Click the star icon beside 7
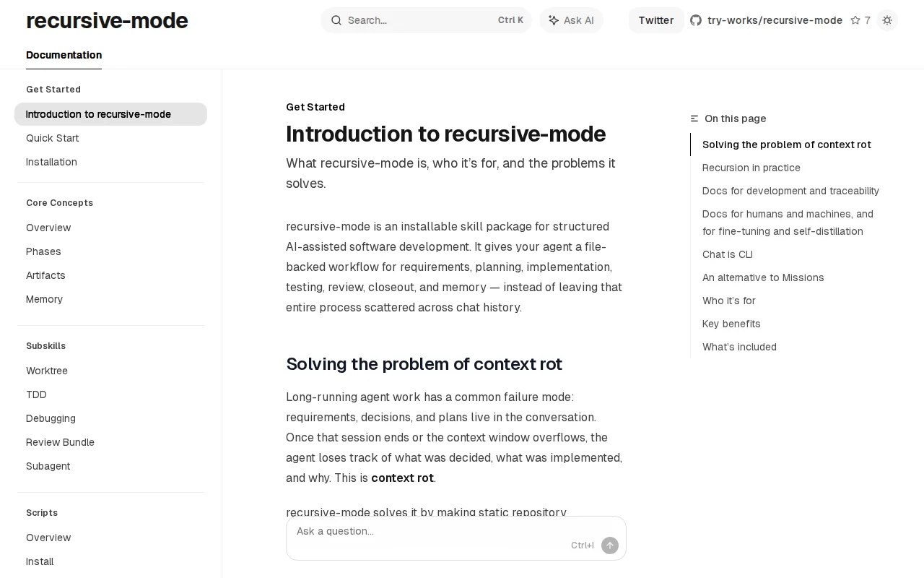This screenshot has height=578, width=924. coord(855,20)
